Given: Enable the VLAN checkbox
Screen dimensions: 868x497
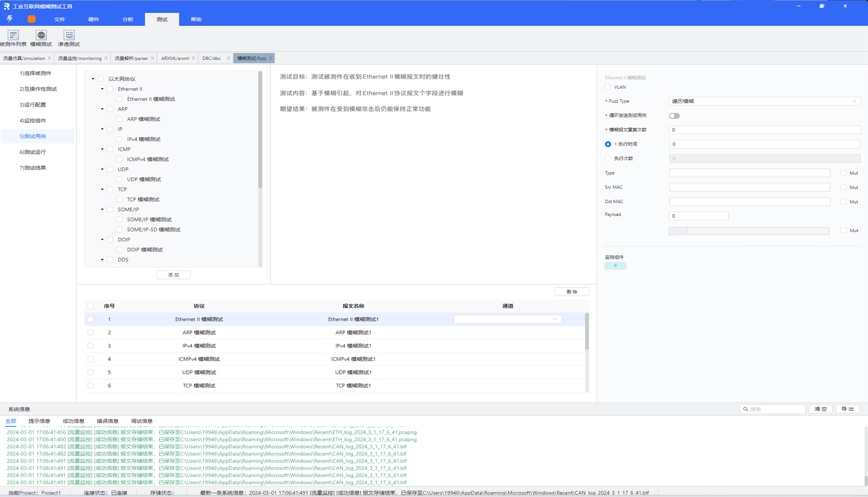Looking at the screenshot, I should point(608,87).
